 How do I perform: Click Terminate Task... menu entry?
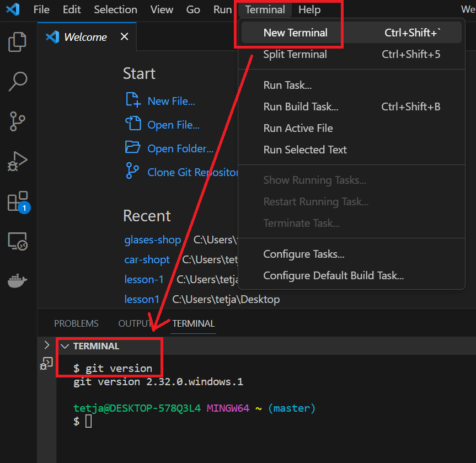[x=351, y=223]
